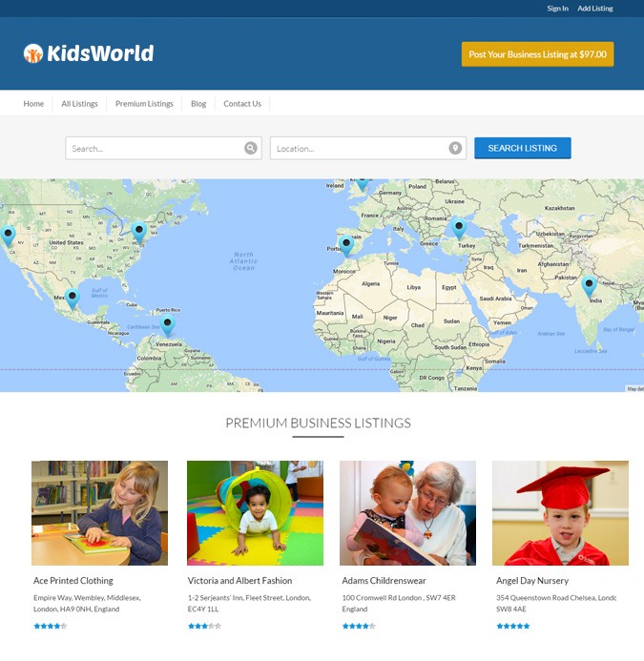Open the Home menu item
Image resolution: width=644 pixels, height=661 pixels.
tap(33, 104)
